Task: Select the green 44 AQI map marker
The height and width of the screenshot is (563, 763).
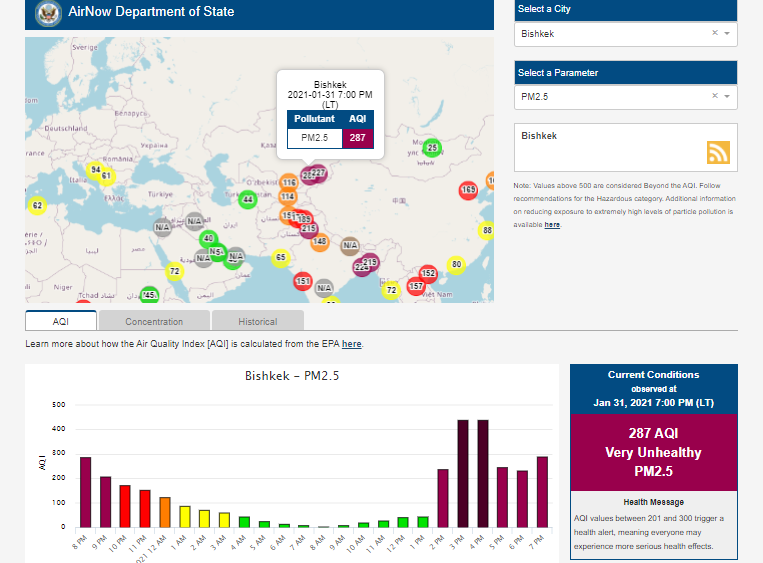Action: pos(248,200)
